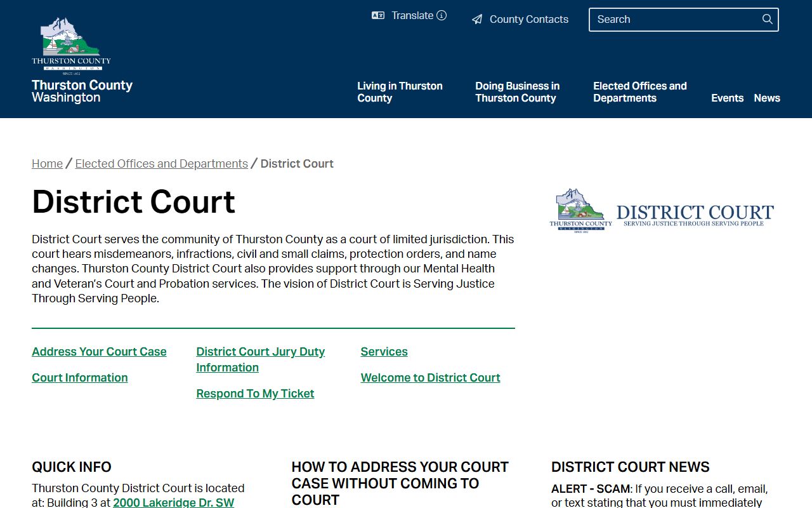Image resolution: width=812 pixels, height=508 pixels.
Task: Open Living in Thurston County menu
Action: pyautogui.click(x=400, y=92)
